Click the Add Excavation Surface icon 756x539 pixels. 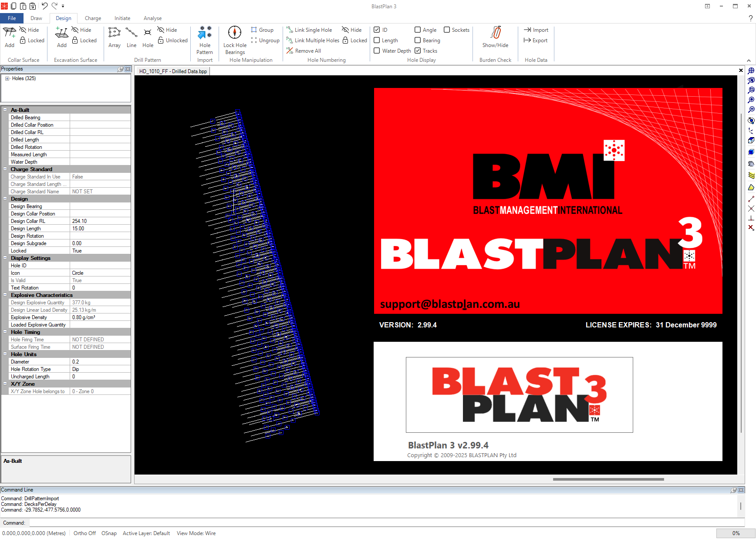[x=62, y=33]
